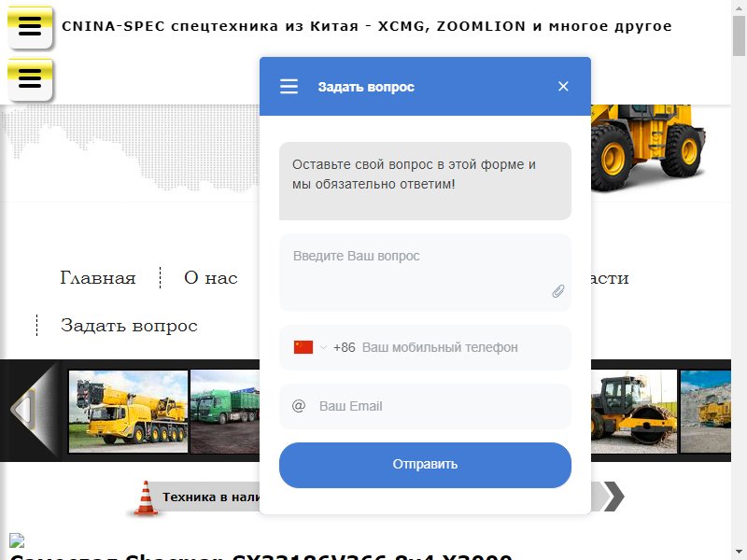Select the road roller thumbnail

coord(634,412)
